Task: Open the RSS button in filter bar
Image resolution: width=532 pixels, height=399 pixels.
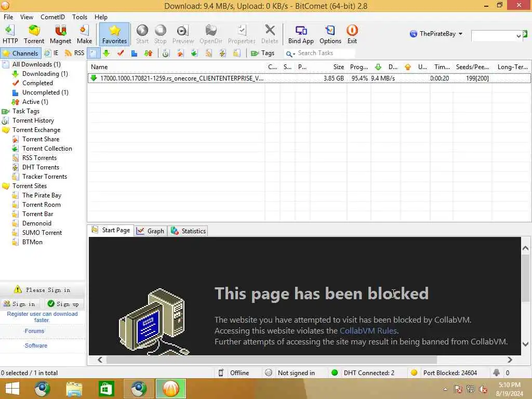Action: pos(74,54)
